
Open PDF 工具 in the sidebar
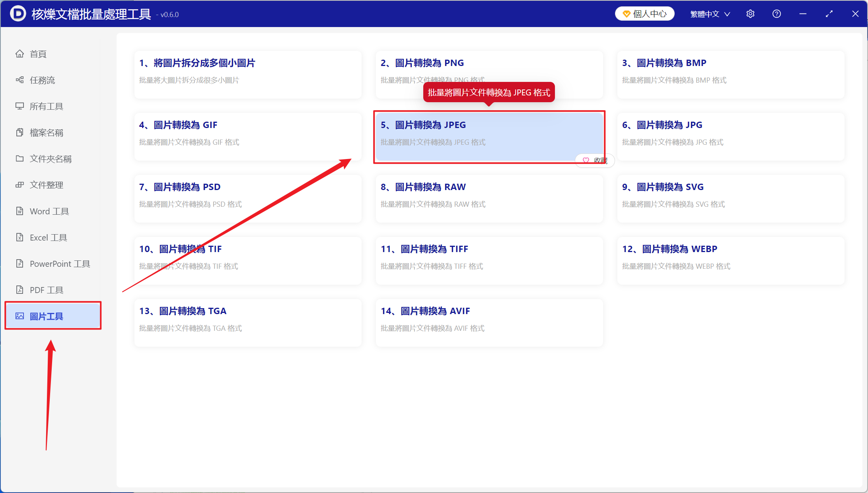[x=53, y=290]
